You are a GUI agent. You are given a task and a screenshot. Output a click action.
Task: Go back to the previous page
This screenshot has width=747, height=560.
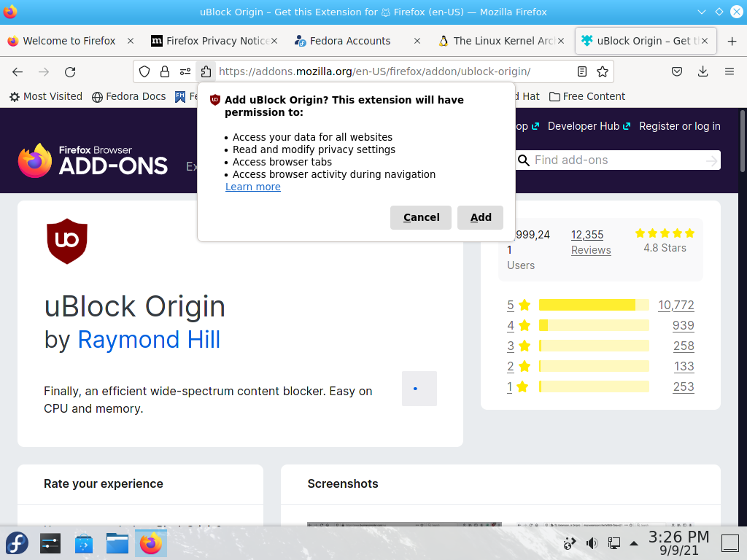tap(18, 72)
